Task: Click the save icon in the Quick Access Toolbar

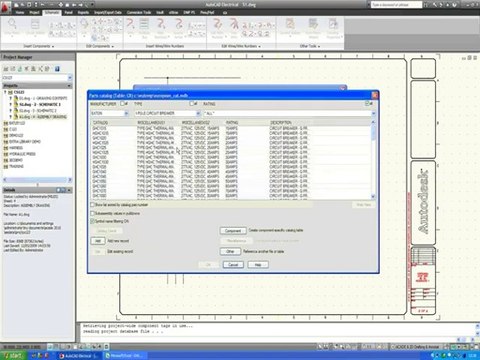Action: pos(29,5)
